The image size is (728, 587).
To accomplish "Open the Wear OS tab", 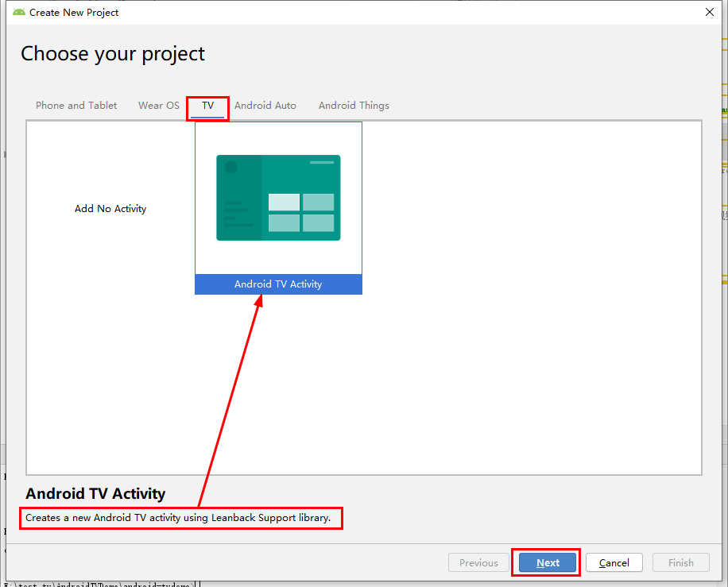I will [x=159, y=106].
